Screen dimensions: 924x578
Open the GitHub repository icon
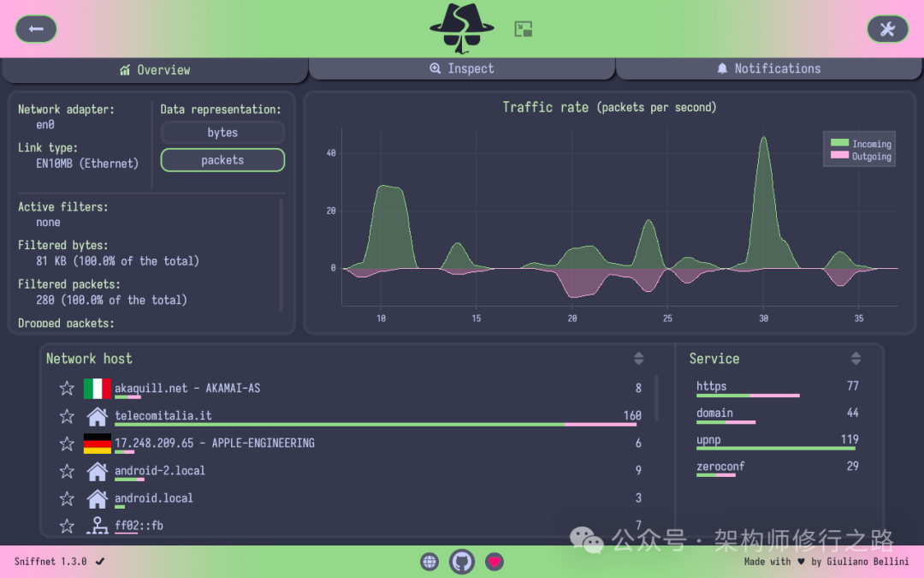462,562
